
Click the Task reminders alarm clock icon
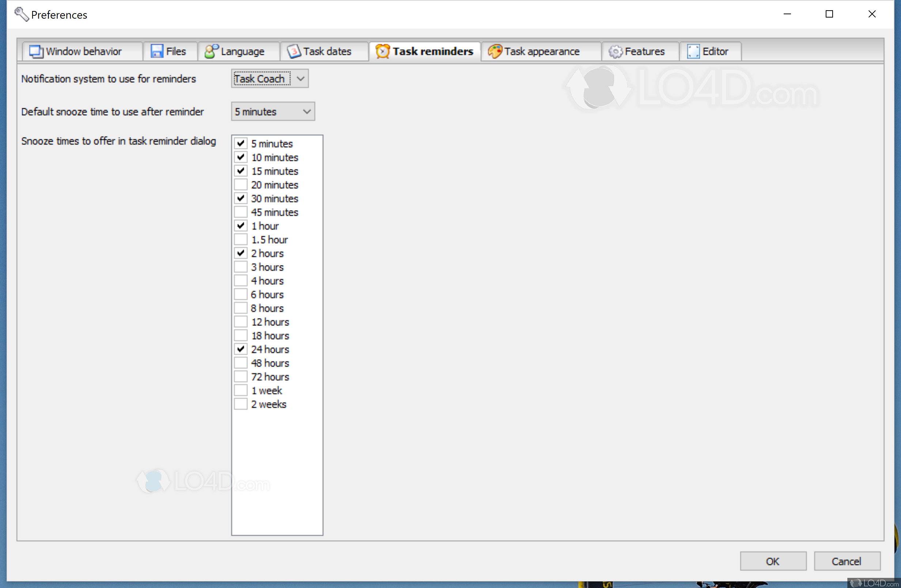[x=382, y=51]
